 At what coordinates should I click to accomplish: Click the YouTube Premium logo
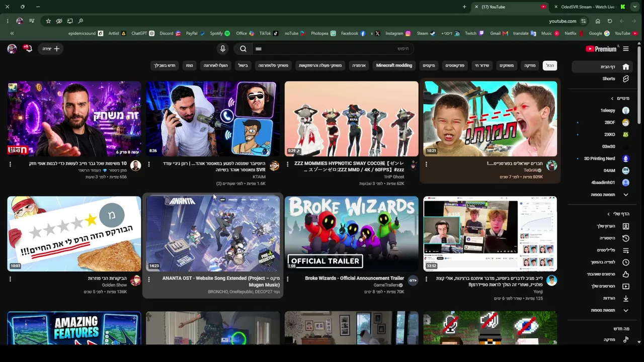pyautogui.click(x=601, y=49)
